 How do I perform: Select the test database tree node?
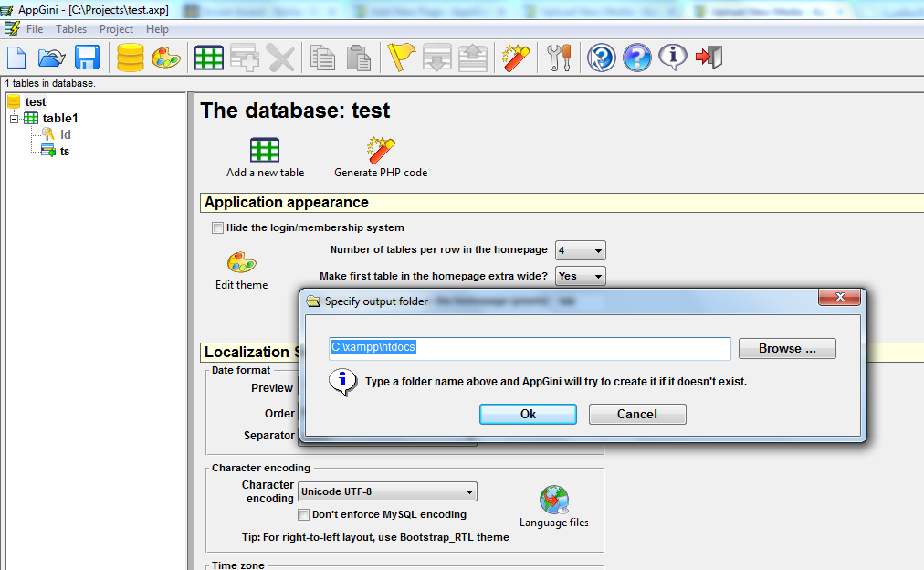tap(36, 102)
